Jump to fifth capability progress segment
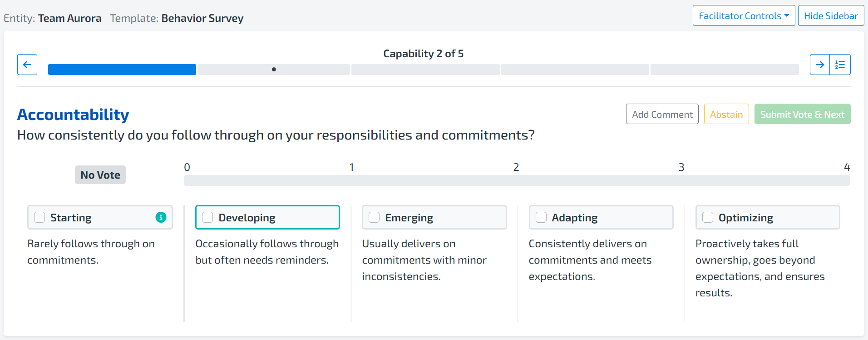The height and width of the screenshot is (340, 868). tap(725, 70)
